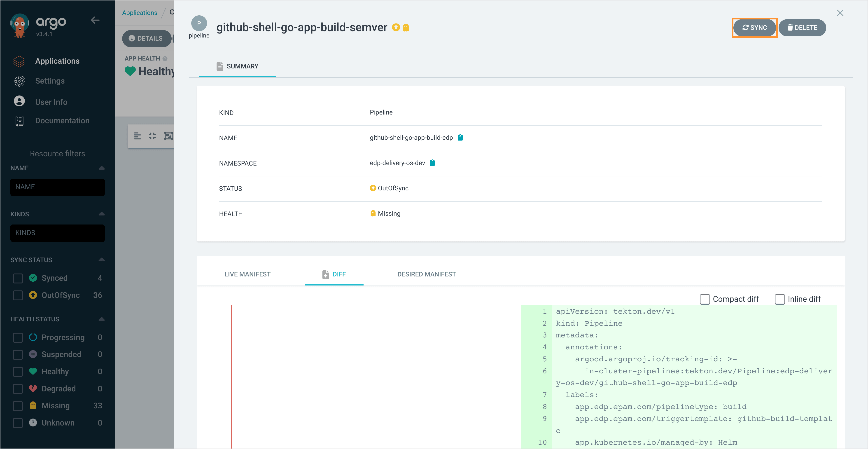868x449 pixels.
Task: Collapse the sidebar with the back arrow
Action: pos(95,20)
